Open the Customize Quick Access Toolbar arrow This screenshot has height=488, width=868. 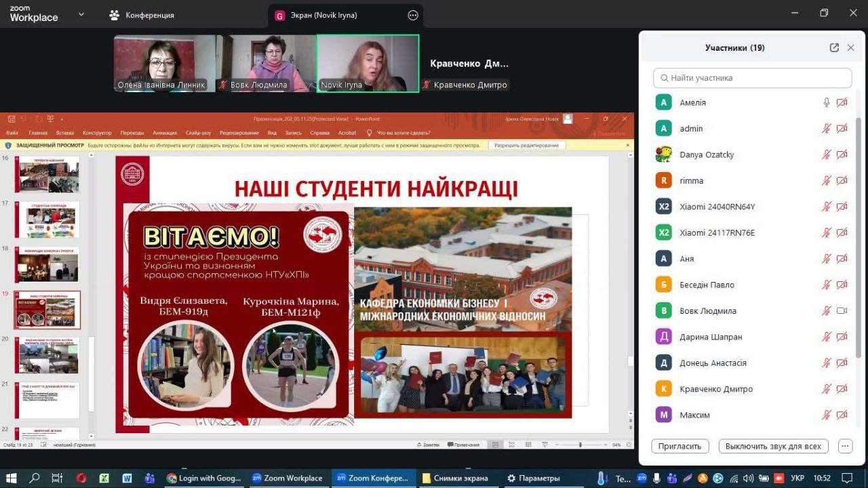point(62,119)
